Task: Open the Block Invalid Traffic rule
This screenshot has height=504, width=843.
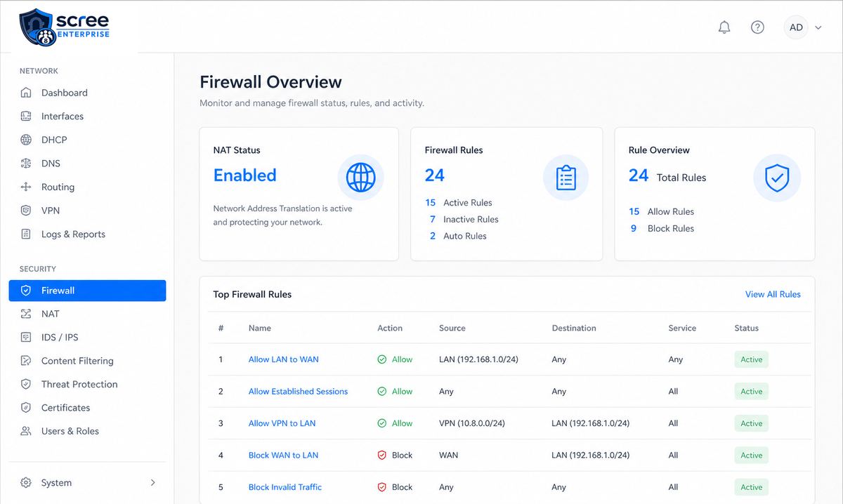Action: click(x=285, y=487)
